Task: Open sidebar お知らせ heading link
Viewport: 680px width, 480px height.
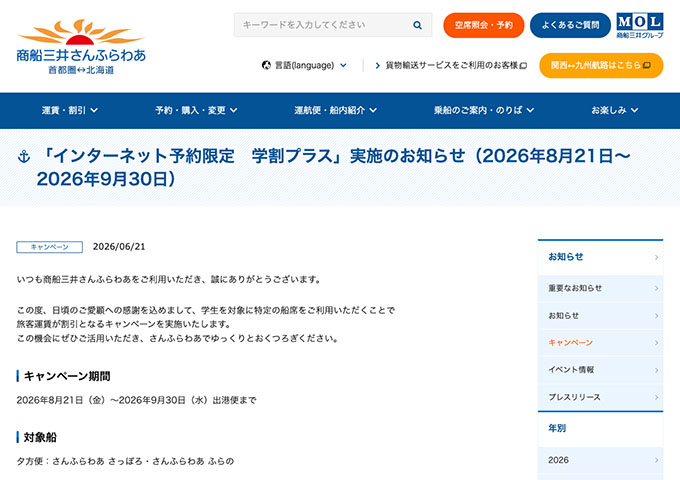Action: point(600,257)
